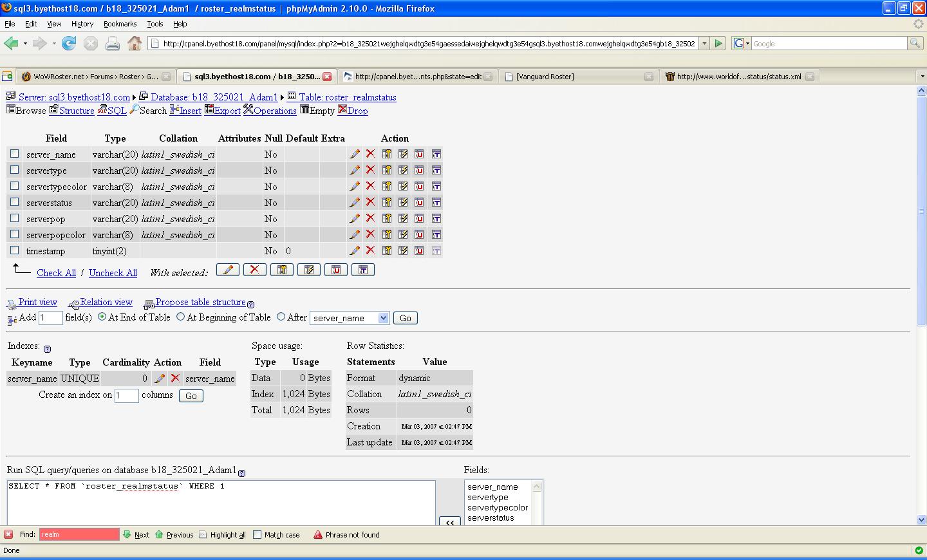Open the URL bar history dropdown
927x560 pixels.
click(704, 43)
